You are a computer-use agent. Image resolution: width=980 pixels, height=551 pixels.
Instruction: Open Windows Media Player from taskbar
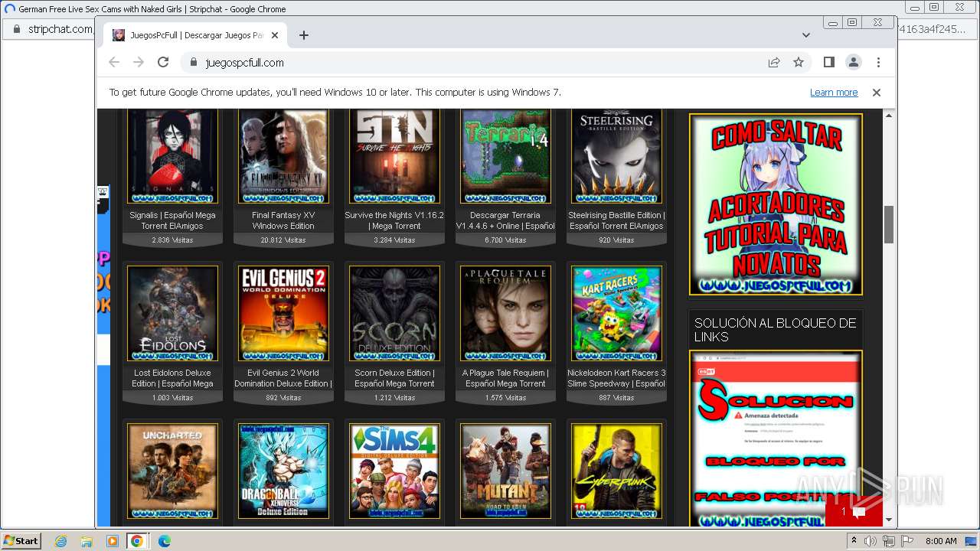(x=112, y=541)
